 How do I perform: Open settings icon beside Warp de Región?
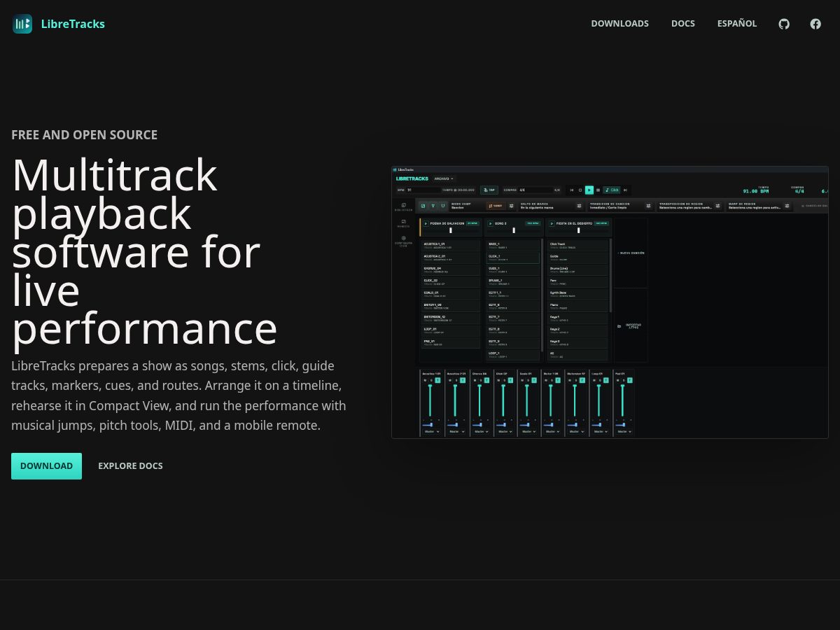click(x=787, y=206)
